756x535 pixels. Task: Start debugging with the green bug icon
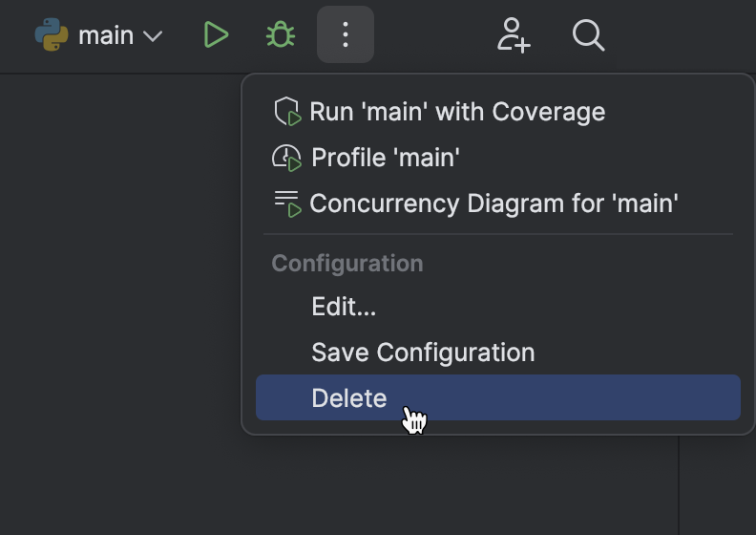coord(280,35)
